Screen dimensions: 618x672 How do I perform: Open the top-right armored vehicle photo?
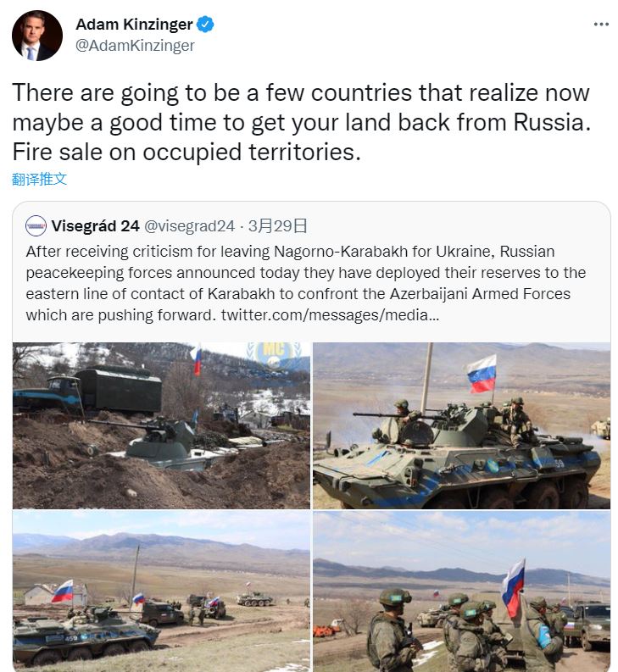[461, 425]
